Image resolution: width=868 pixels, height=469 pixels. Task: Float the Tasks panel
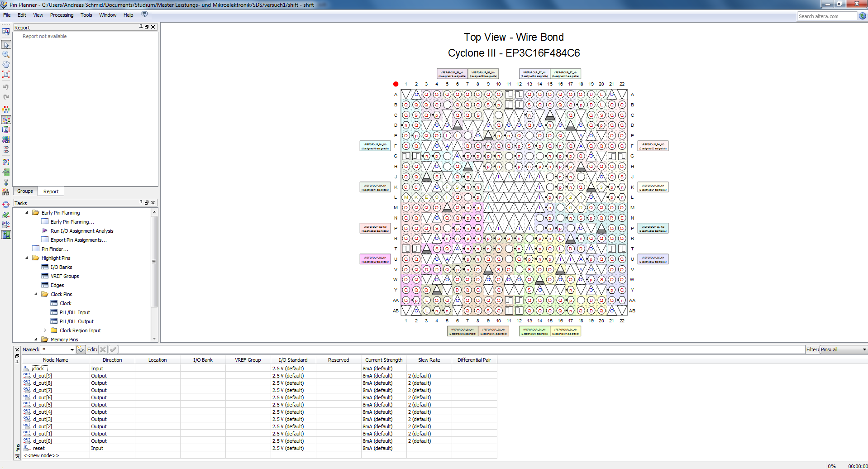pyautogui.click(x=147, y=203)
